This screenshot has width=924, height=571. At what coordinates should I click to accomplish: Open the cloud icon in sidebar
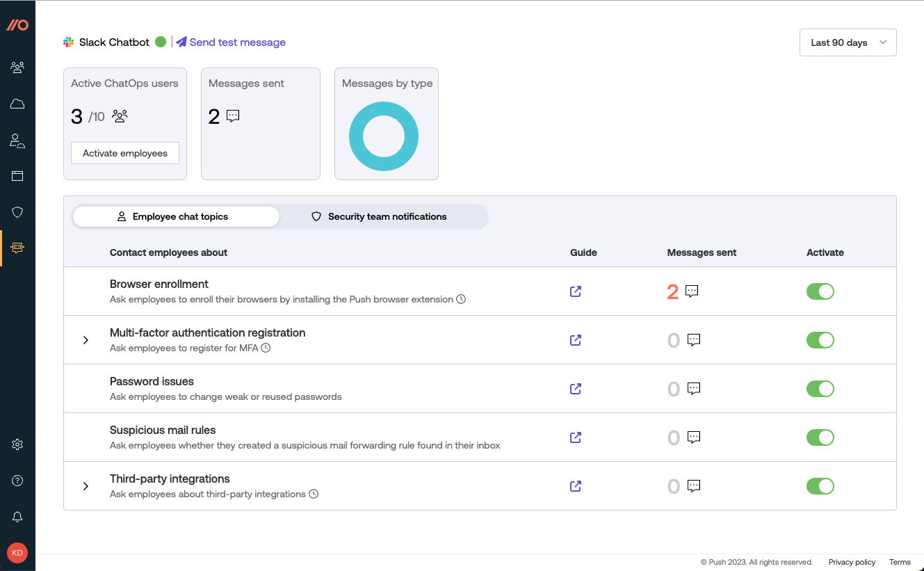pyautogui.click(x=17, y=104)
